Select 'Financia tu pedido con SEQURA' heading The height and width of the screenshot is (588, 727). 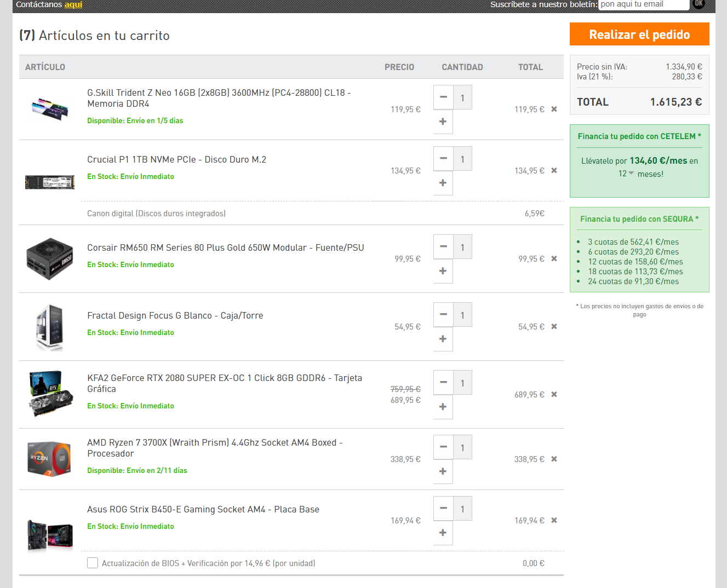(x=639, y=219)
